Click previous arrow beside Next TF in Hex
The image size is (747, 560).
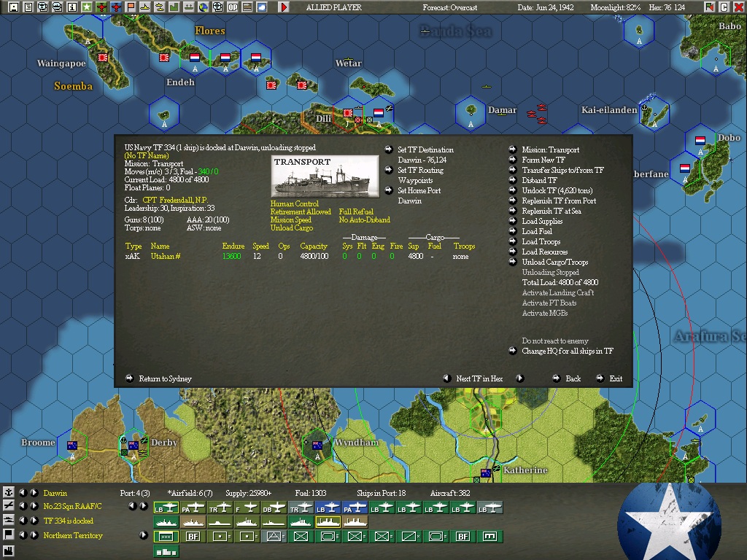447,378
